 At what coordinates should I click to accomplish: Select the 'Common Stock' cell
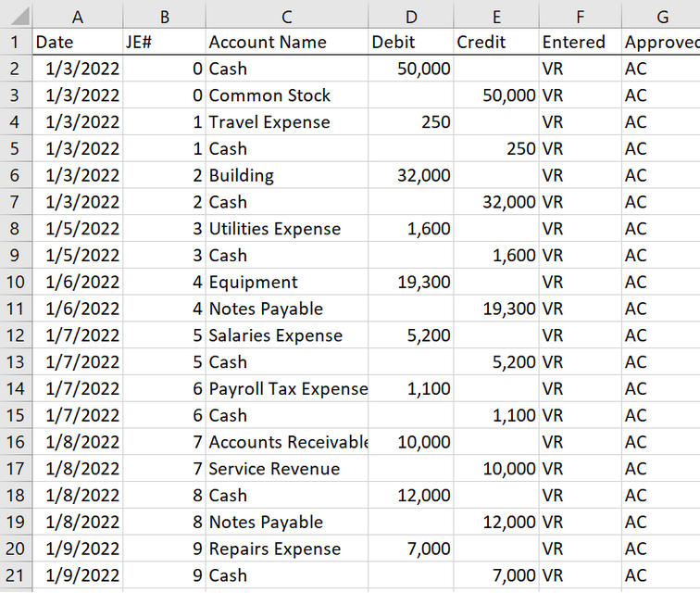tap(287, 95)
